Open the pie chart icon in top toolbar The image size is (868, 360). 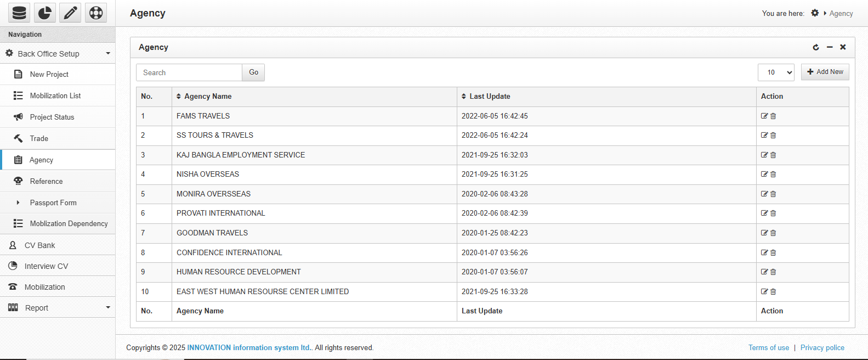(45, 13)
